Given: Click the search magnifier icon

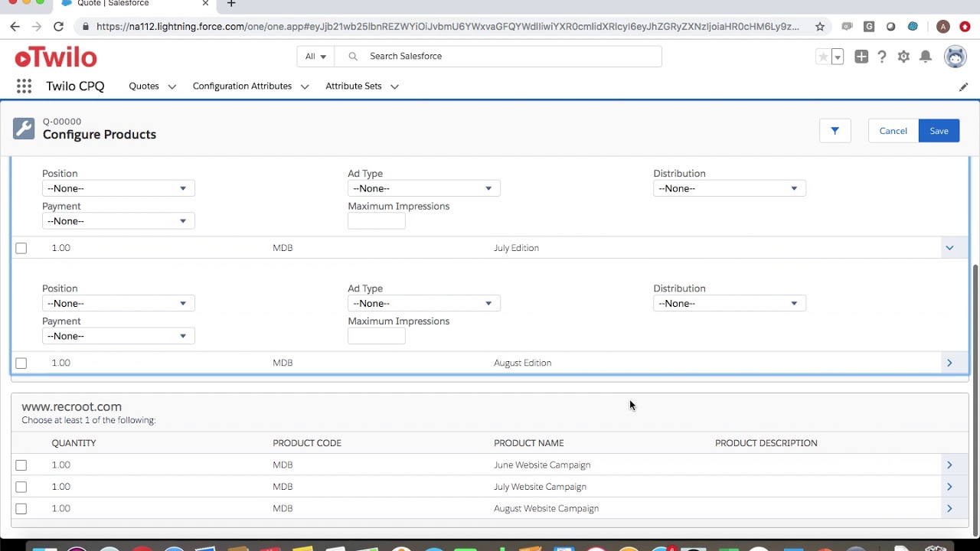Looking at the screenshot, I should pos(353,57).
